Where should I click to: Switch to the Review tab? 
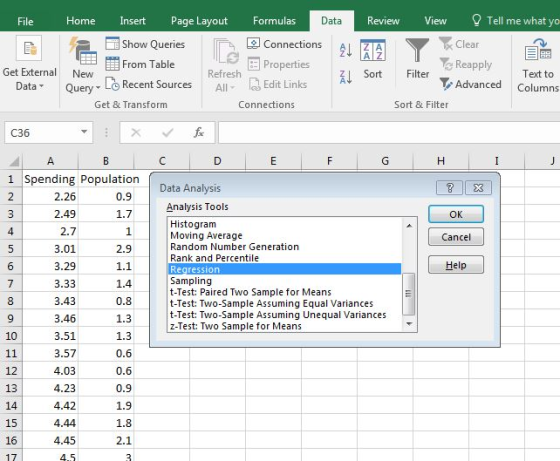(383, 21)
